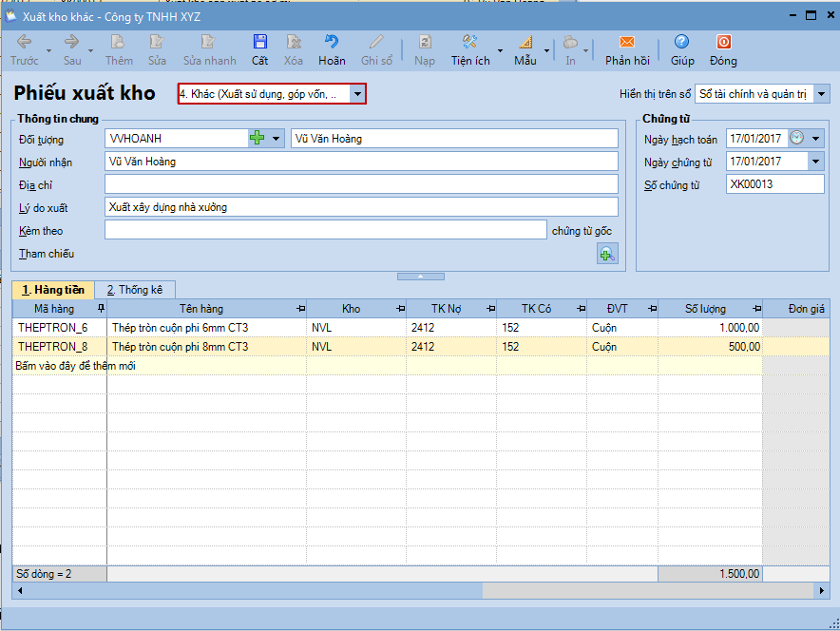Click green plus icon next to VVHOANH

click(x=257, y=138)
